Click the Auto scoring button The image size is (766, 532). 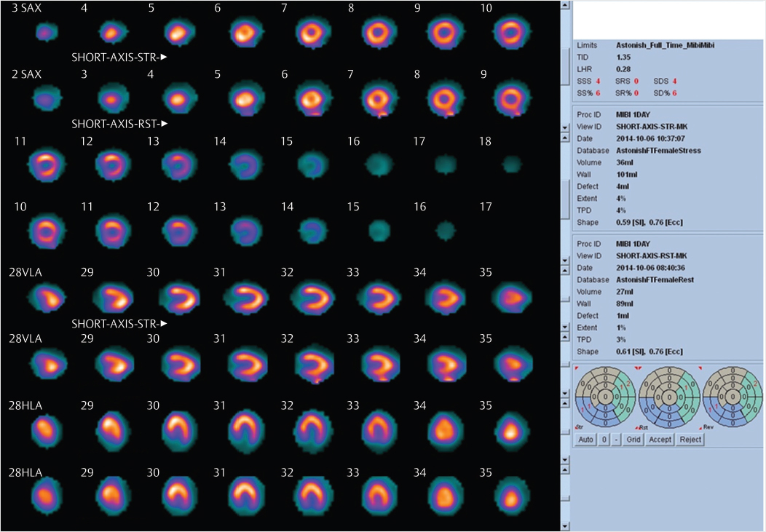[585, 440]
